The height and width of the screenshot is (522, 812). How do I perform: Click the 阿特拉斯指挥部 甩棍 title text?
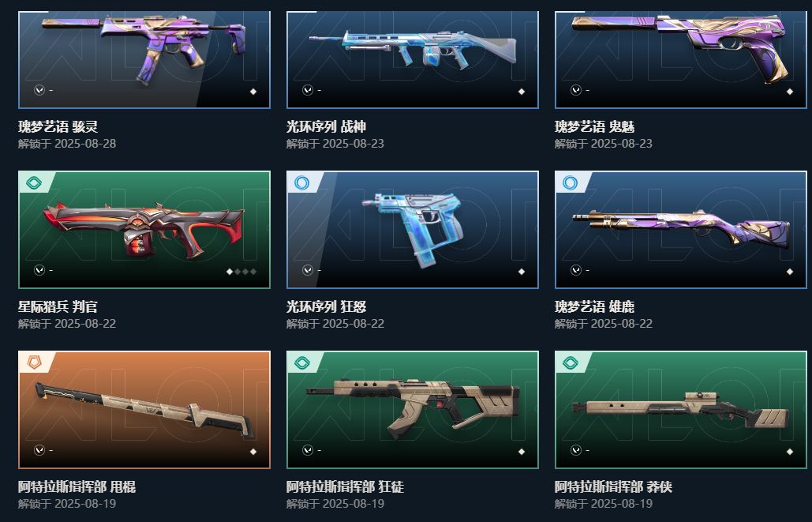(77, 486)
